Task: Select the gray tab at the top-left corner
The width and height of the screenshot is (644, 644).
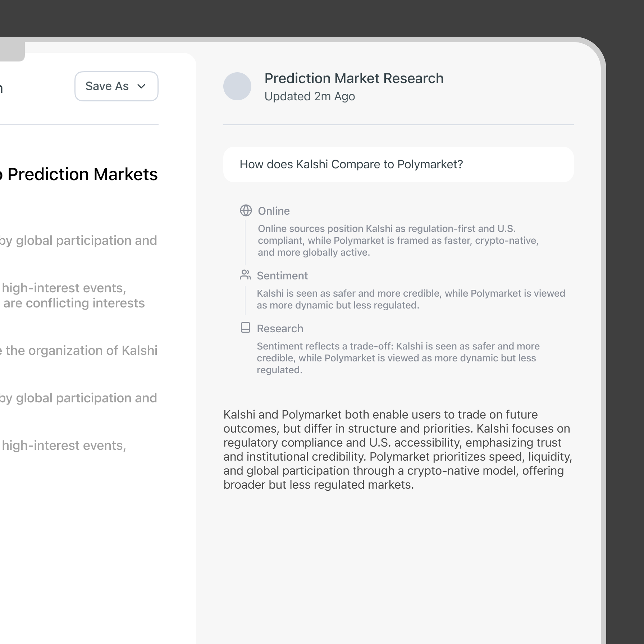Action: coord(12,51)
